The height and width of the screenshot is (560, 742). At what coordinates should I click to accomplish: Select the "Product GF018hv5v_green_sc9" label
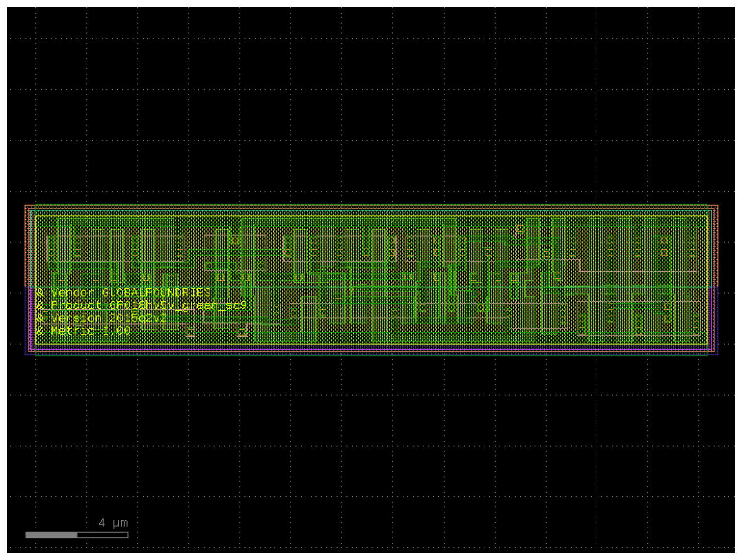click(149, 305)
